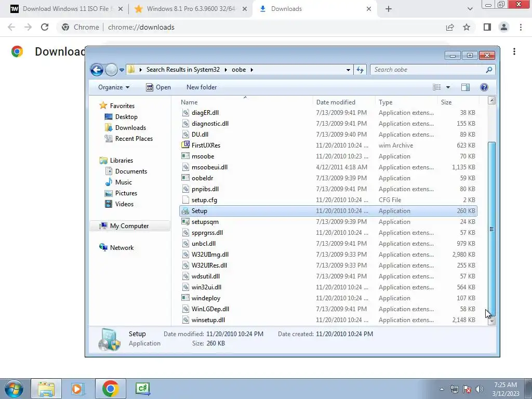The image size is (532, 399).
Task: Open the recent locations dropdown arrow
Action: pyautogui.click(x=122, y=70)
